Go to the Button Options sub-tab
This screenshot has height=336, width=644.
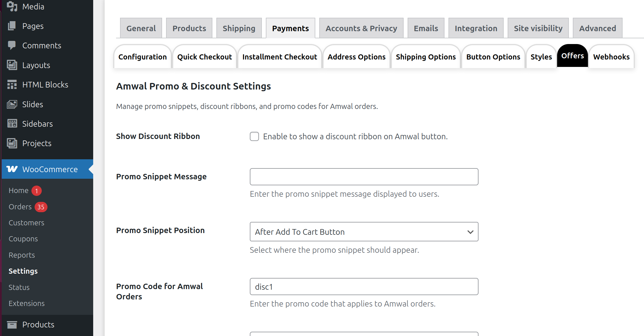[x=493, y=57]
